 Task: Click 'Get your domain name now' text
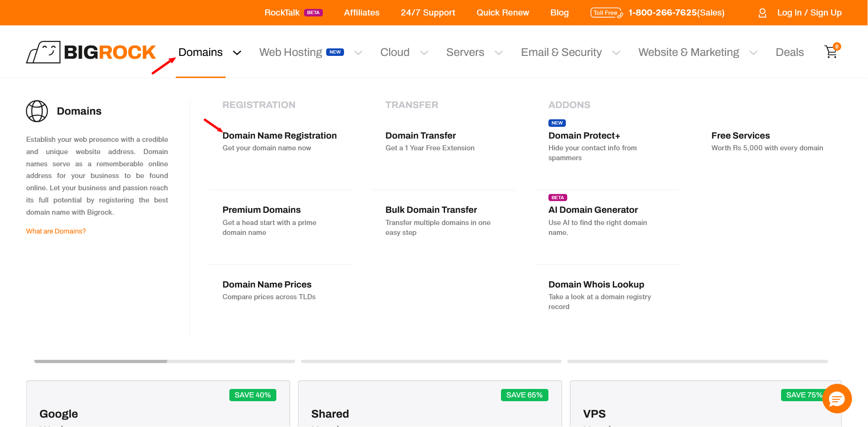click(266, 148)
